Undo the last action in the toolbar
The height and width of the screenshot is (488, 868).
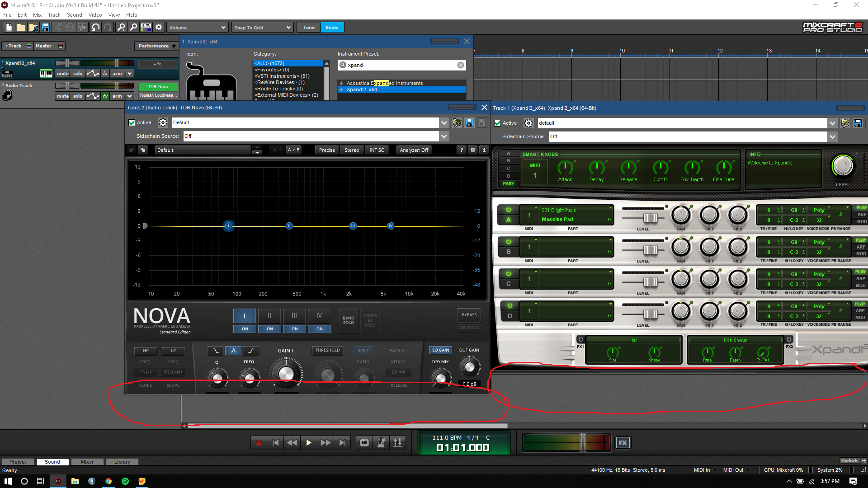[95, 28]
